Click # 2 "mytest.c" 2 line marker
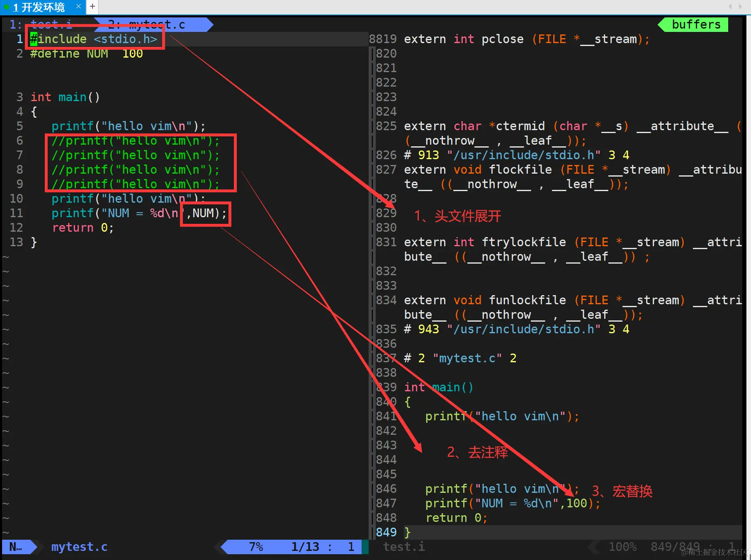This screenshot has height=560, width=751. coord(460,358)
